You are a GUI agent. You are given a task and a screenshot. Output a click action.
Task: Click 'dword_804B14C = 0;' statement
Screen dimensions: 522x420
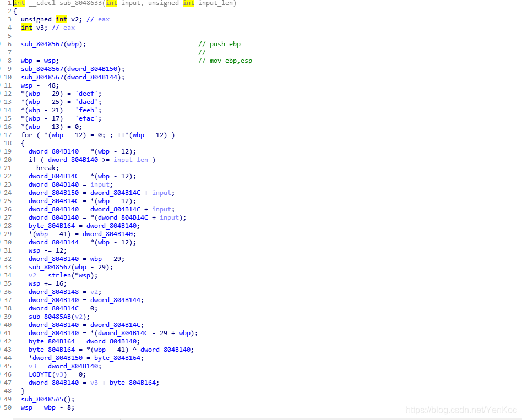pyautogui.click(x=63, y=308)
